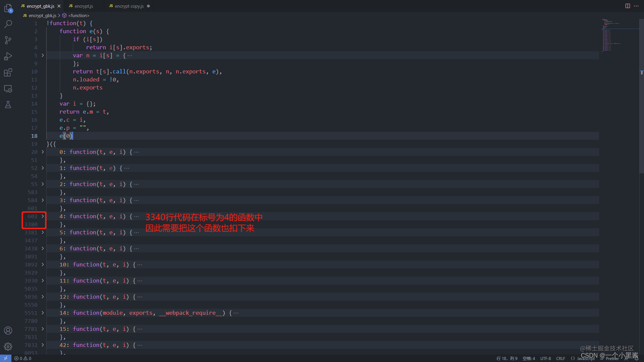The image size is (644, 362).
Task: Open the Accounts icon in activity bar
Action: coord(8,330)
